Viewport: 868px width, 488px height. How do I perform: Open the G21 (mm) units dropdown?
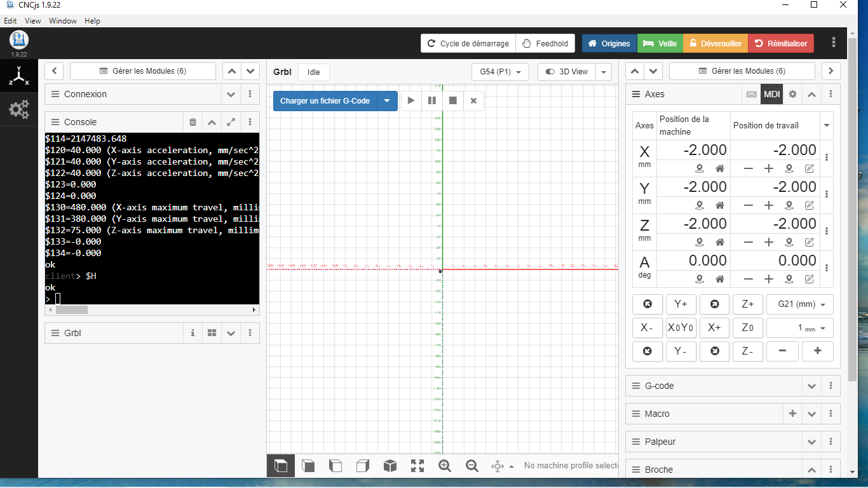(x=800, y=304)
